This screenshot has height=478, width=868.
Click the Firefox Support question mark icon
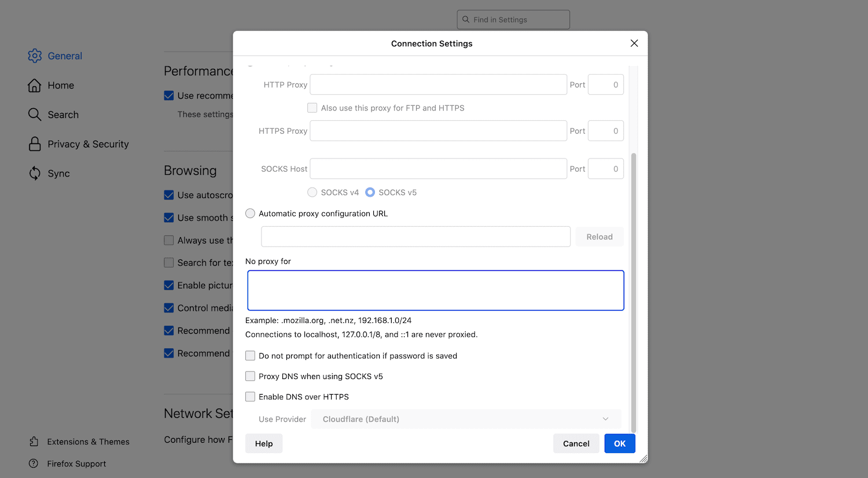[x=35, y=464]
